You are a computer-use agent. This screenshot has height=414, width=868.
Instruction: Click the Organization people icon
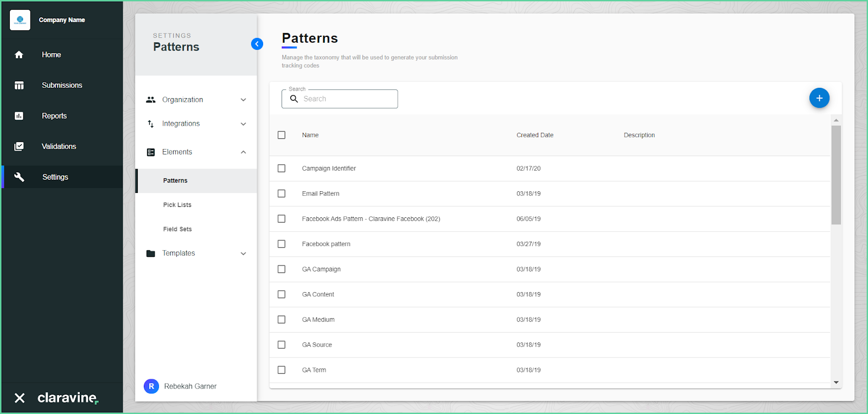coord(151,100)
